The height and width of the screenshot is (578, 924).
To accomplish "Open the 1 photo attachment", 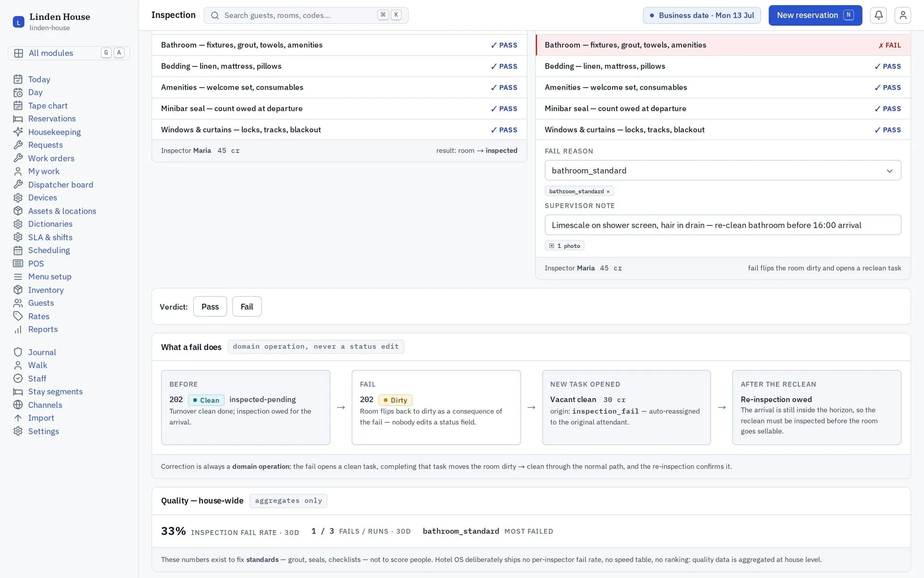I will tap(564, 246).
